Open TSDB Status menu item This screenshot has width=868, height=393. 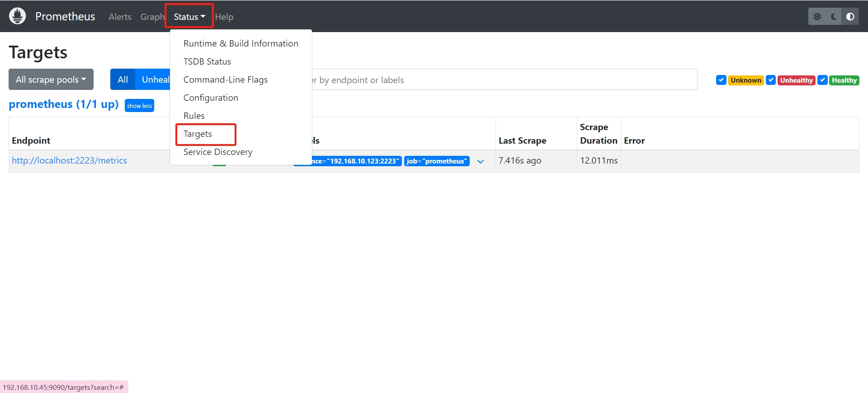click(x=241, y=61)
